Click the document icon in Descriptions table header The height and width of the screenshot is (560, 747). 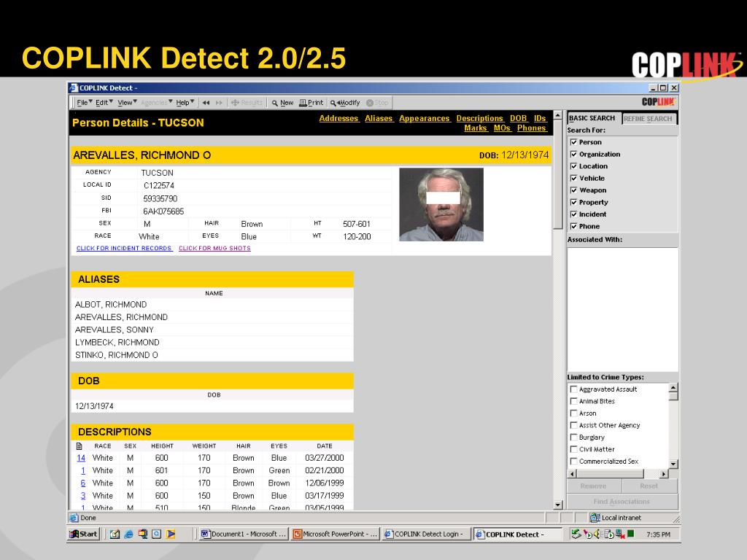[x=80, y=446]
